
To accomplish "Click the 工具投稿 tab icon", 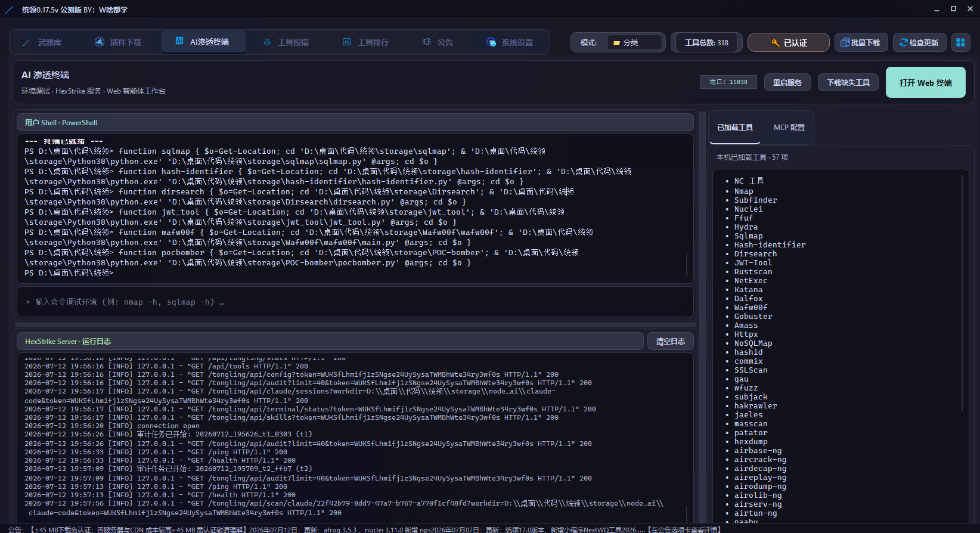I will pos(267,42).
